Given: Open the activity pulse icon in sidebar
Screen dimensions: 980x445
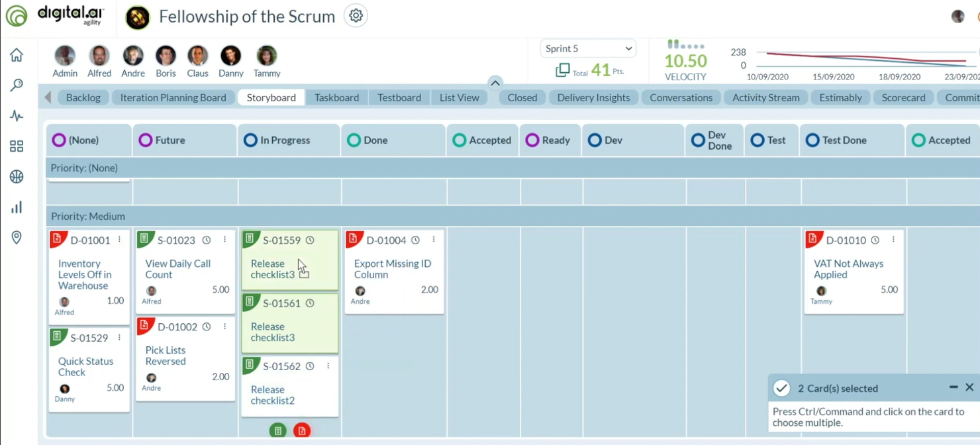Looking at the screenshot, I should tap(17, 116).
